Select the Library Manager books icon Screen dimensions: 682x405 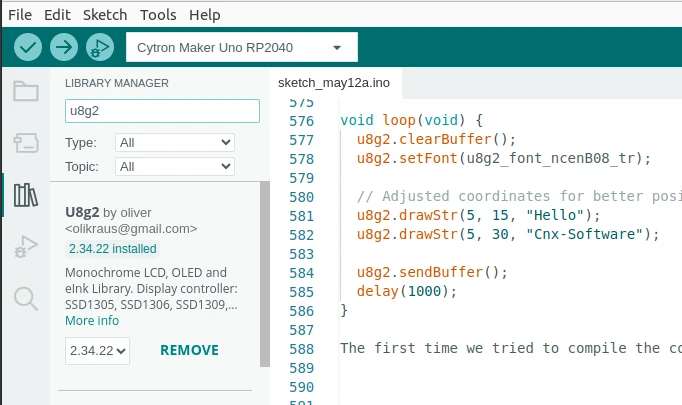[x=26, y=194]
